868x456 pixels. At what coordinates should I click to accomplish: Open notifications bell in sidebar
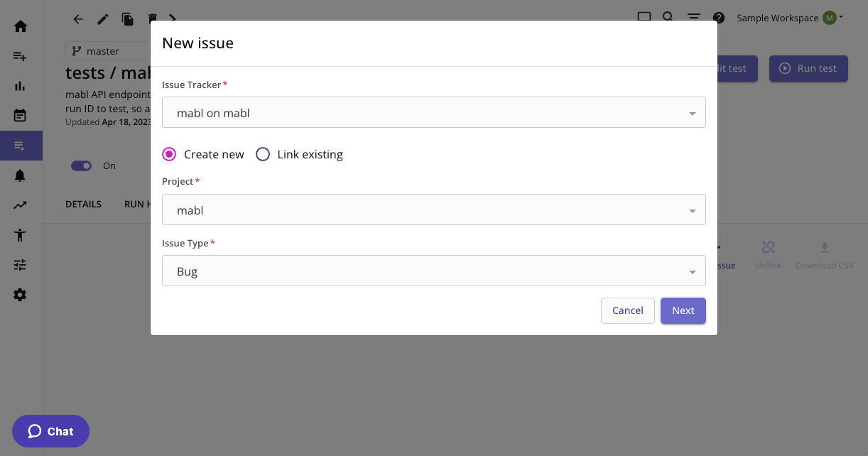pos(21,175)
